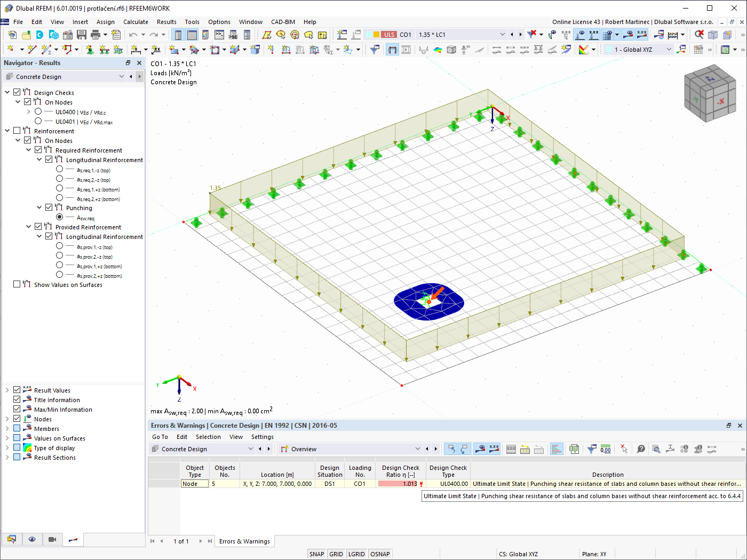Click the Print icon in toolbar
The image size is (747, 560).
tap(96, 35)
